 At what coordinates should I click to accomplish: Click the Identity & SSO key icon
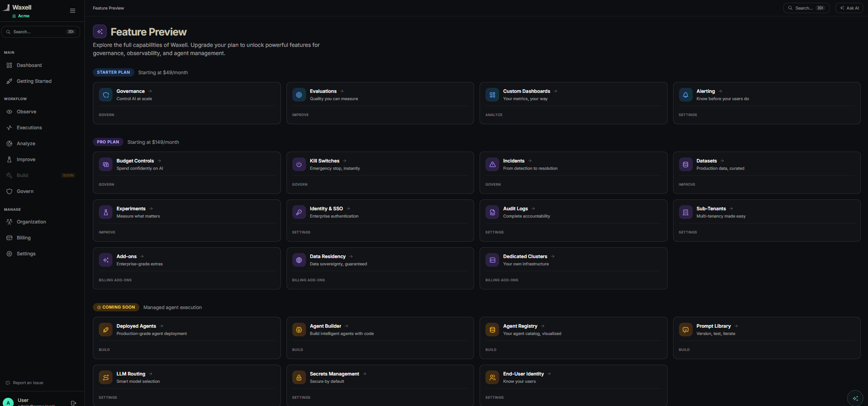tap(299, 212)
